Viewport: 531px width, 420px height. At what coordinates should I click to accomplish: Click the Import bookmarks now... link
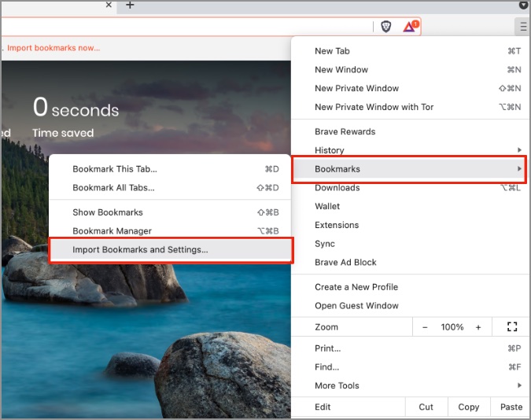[x=53, y=48]
